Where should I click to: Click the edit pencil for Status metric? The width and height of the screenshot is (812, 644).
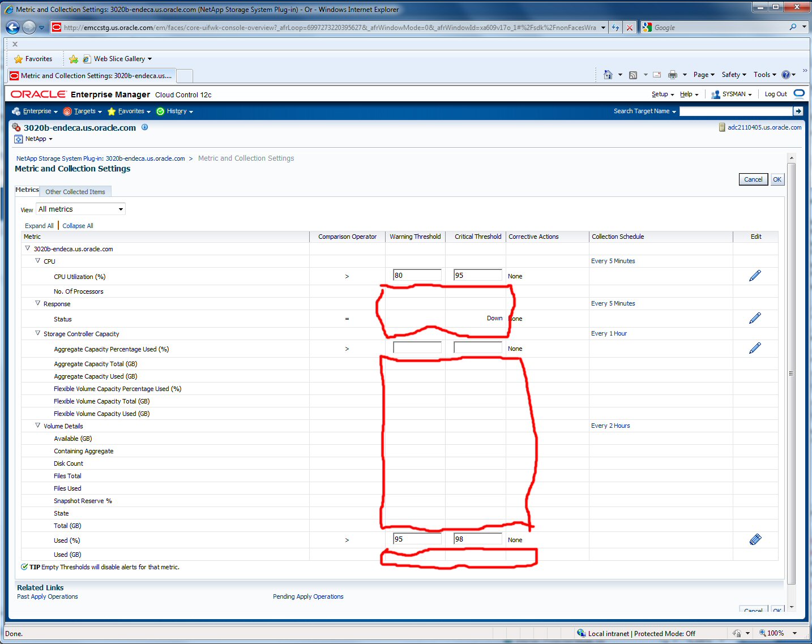pyautogui.click(x=755, y=318)
